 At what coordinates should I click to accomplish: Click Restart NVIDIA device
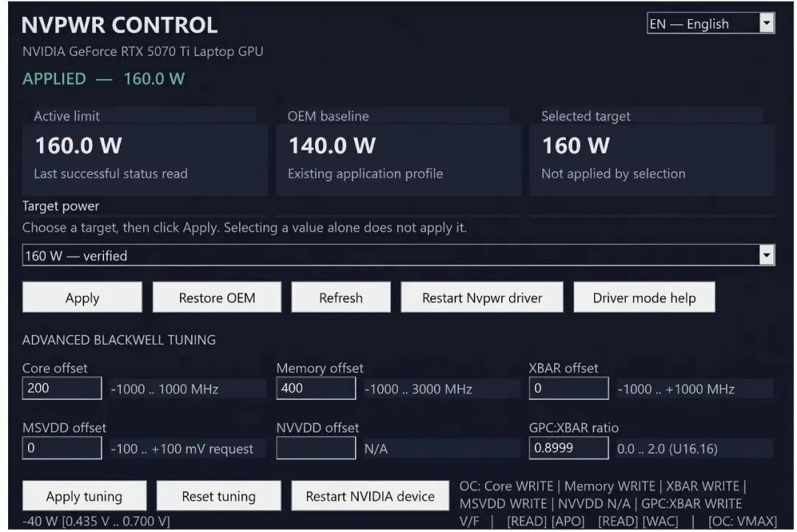(x=370, y=496)
